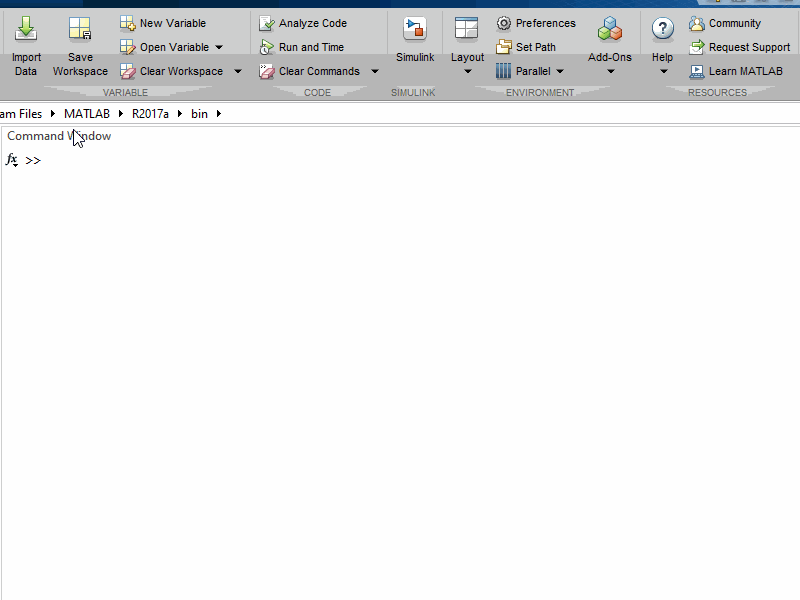Click the Run and Time icon
Image resolution: width=800 pixels, height=600 pixels.
[266, 47]
